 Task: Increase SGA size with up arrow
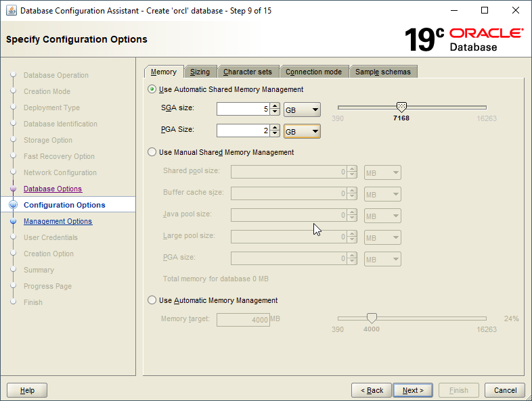click(x=275, y=106)
